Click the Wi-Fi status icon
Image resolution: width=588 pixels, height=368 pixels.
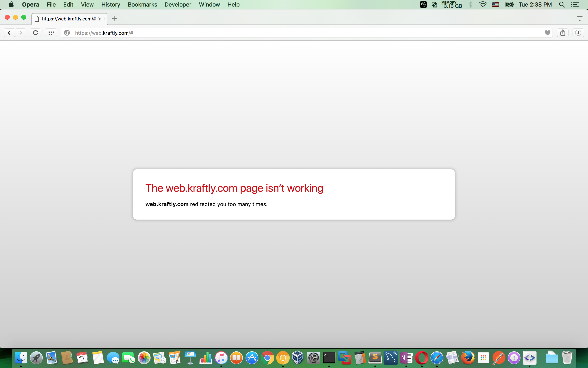[x=483, y=5]
